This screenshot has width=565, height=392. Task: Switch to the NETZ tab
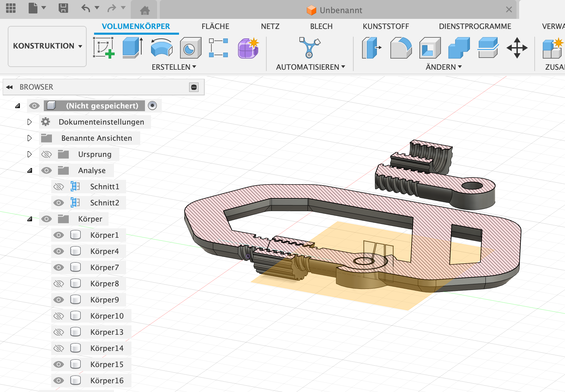[270, 26]
